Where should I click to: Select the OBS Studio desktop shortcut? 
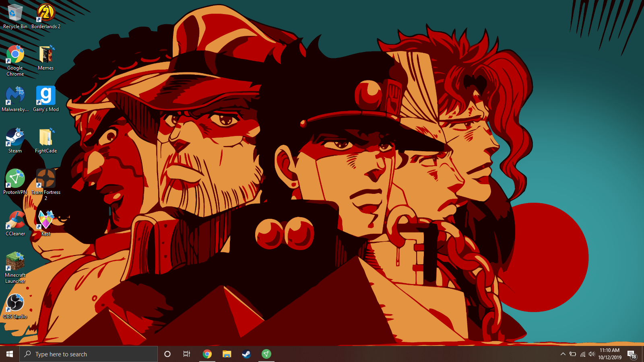click(15, 306)
